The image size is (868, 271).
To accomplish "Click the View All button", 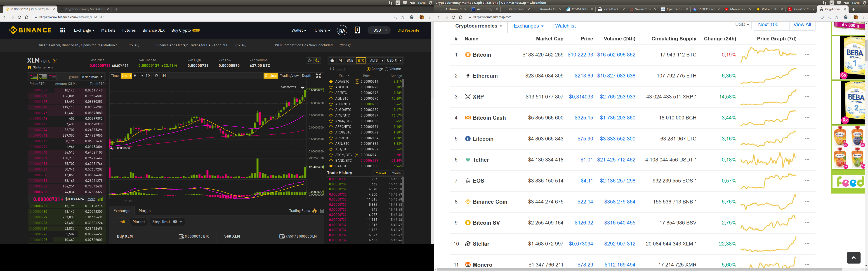I will (802, 25).
